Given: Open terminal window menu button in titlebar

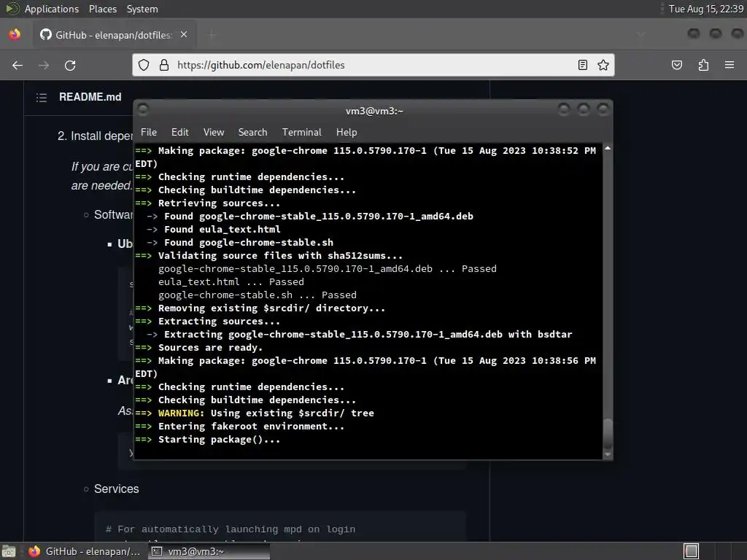Looking at the screenshot, I should click(143, 110).
